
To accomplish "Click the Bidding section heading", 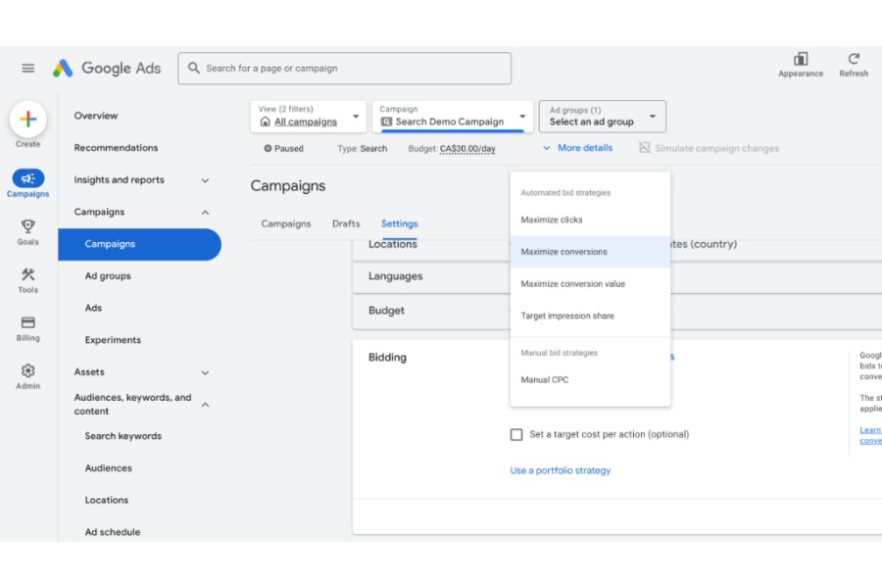I will pos(387,358).
